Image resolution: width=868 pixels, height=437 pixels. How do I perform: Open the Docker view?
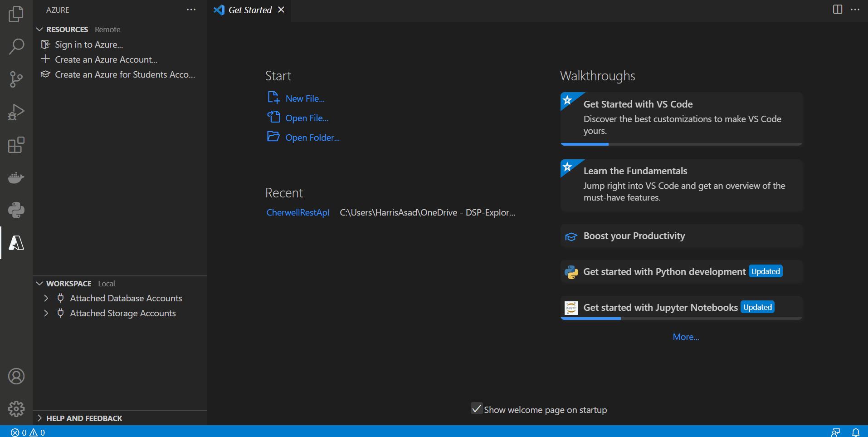coord(16,177)
